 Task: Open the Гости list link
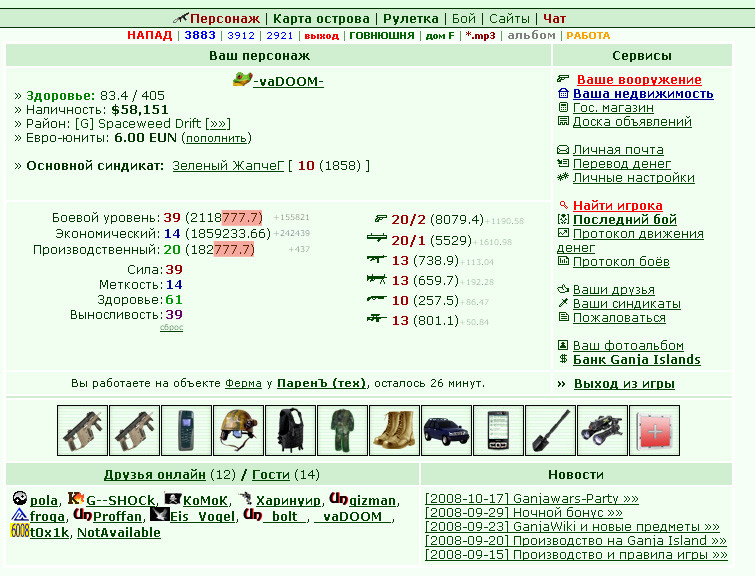tap(271, 475)
